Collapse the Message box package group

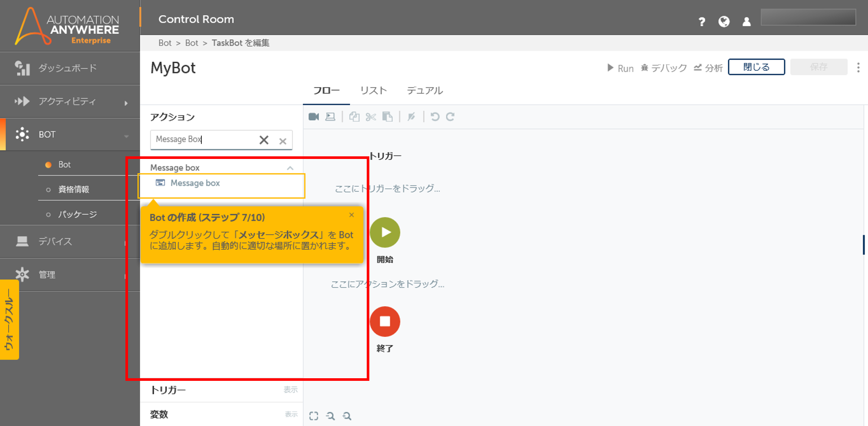(290, 168)
